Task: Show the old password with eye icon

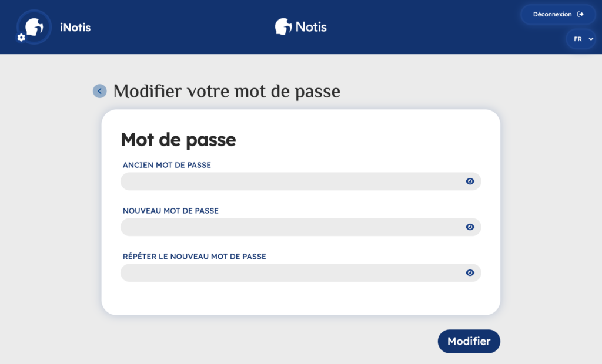Action: click(x=470, y=181)
